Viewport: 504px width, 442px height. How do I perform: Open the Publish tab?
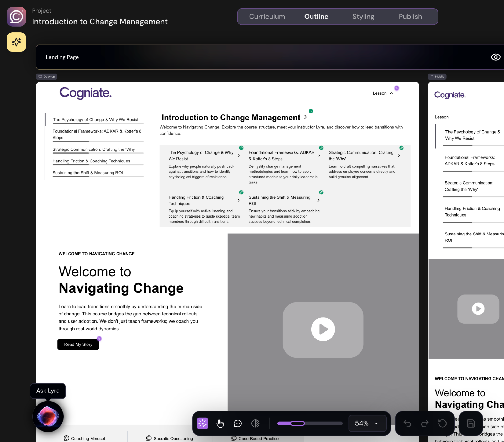pyautogui.click(x=410, y=17)
